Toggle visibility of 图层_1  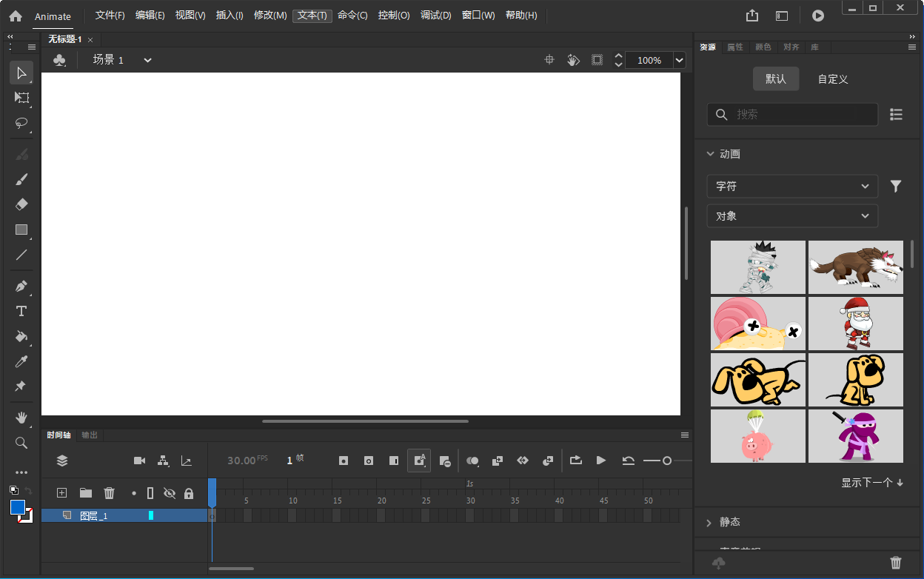170,515
